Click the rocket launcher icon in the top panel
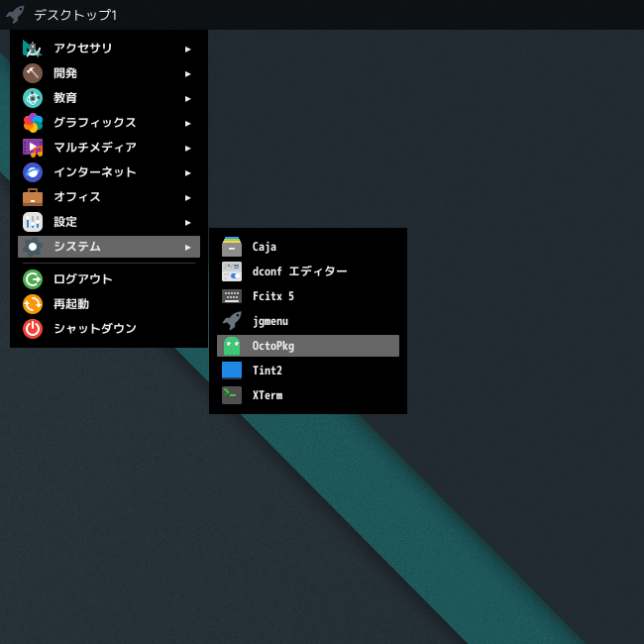The image size is (644, 644). click(x=15, y=15)
